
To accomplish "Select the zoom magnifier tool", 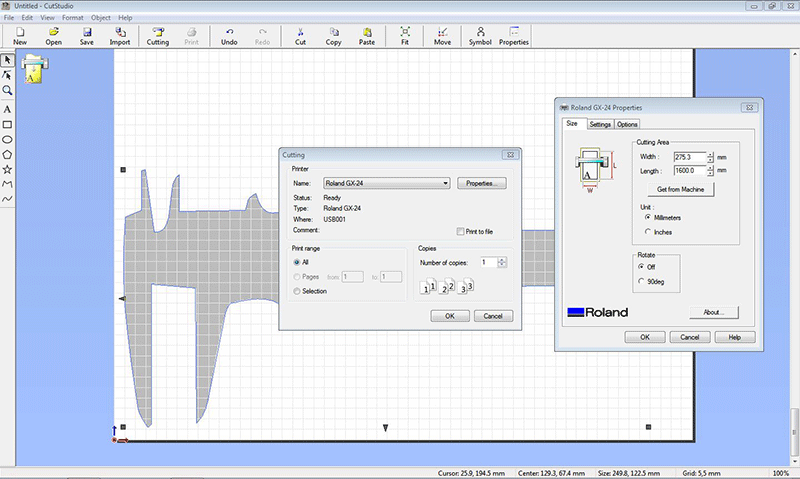I will [7, 91].
